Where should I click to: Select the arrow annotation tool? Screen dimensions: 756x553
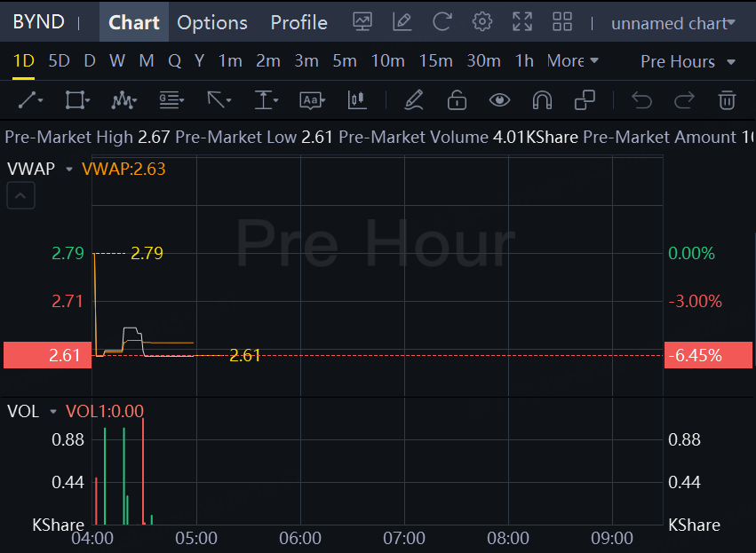(219, 100)
